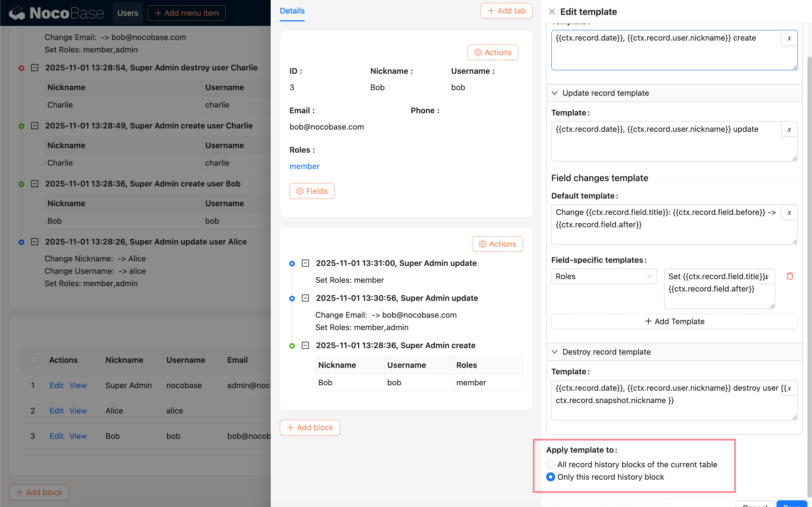Viewport: 812px width, 507px height.
Task: Close the Edit template drawer
Action: [x=551, y=12]
